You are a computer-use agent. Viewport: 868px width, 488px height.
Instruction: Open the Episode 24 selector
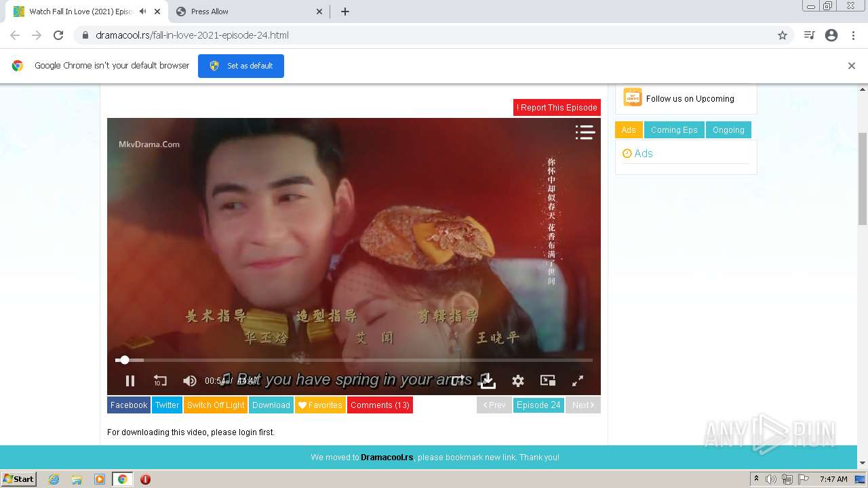click(538, 405)
